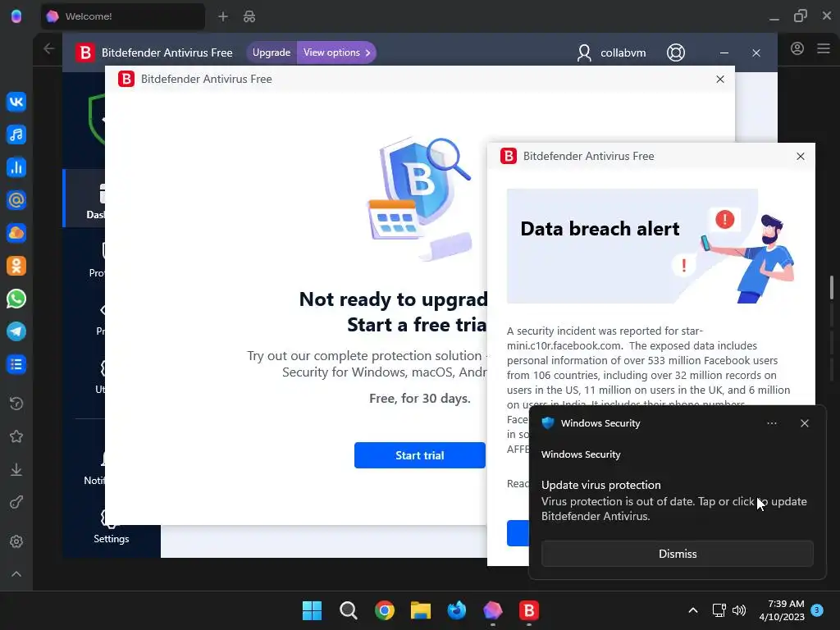The width and height of the screenshot is (840, 630).
Task: Open downloads icon in browser sidebar
Action: tap(16, 469)
